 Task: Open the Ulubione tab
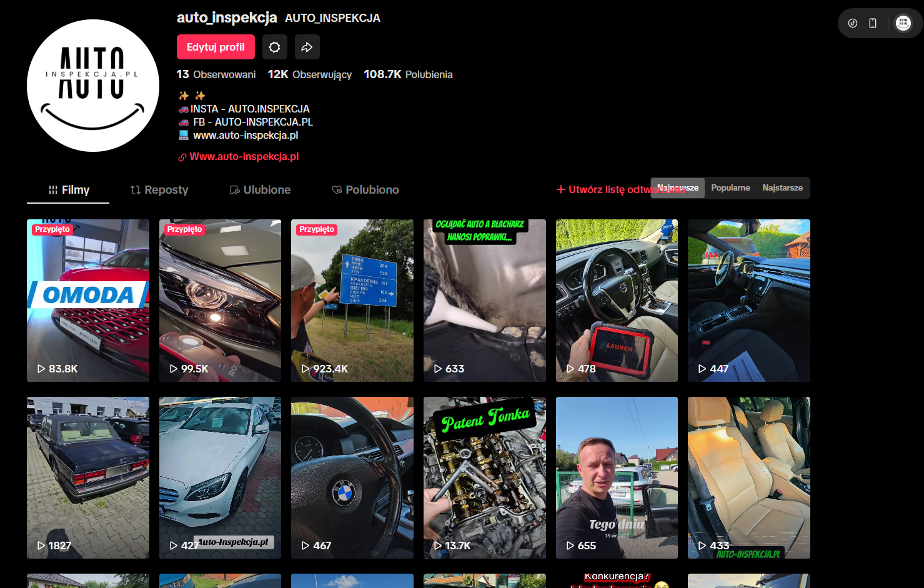click(260, 190)
